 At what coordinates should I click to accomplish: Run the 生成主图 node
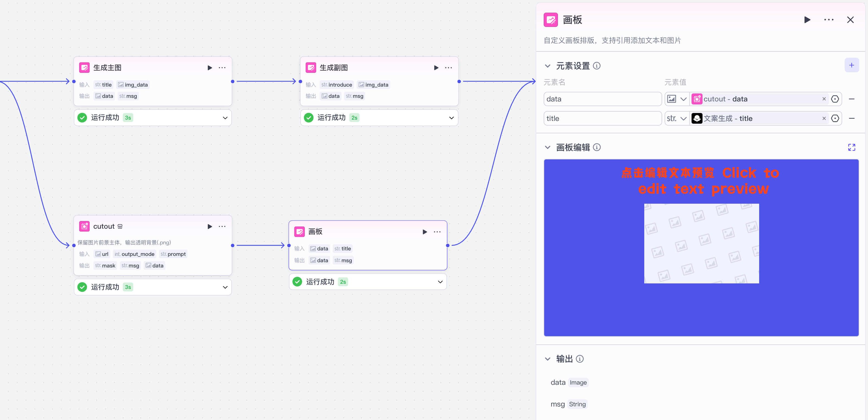210,68
